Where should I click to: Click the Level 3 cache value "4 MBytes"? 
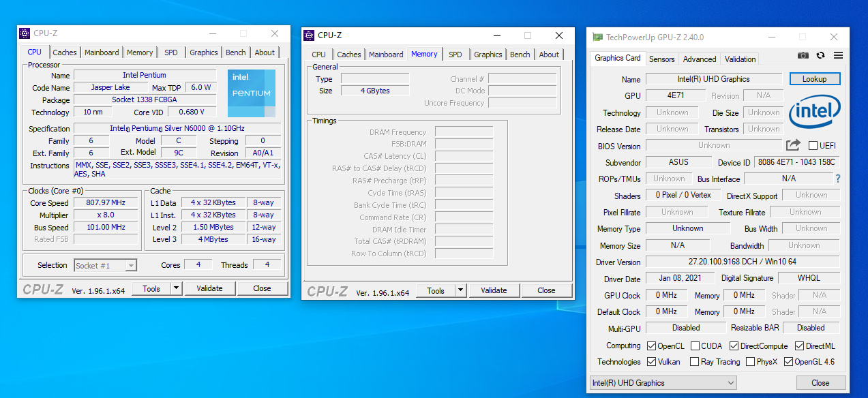point(213,239)
